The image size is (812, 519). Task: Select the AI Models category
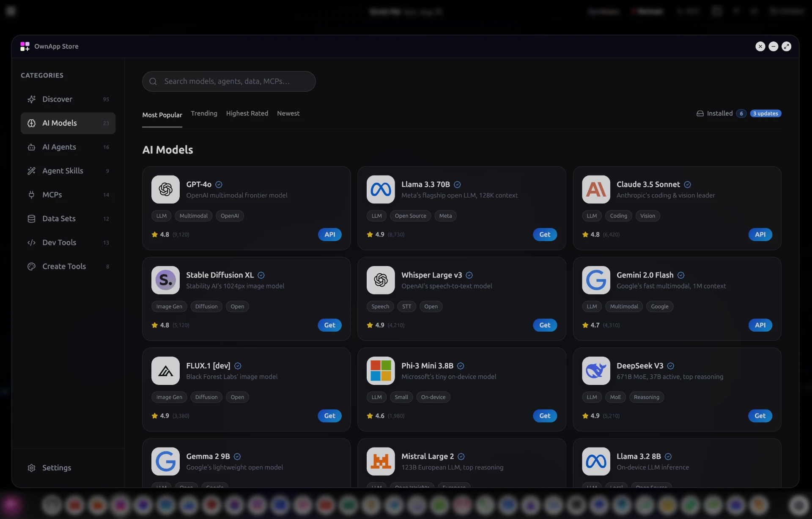[68, 123]
